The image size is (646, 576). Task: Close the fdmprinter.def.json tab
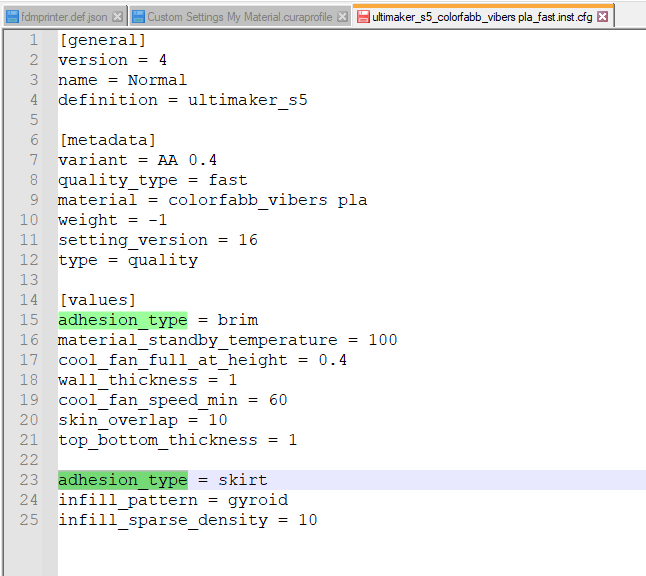(x=118, y=17)
